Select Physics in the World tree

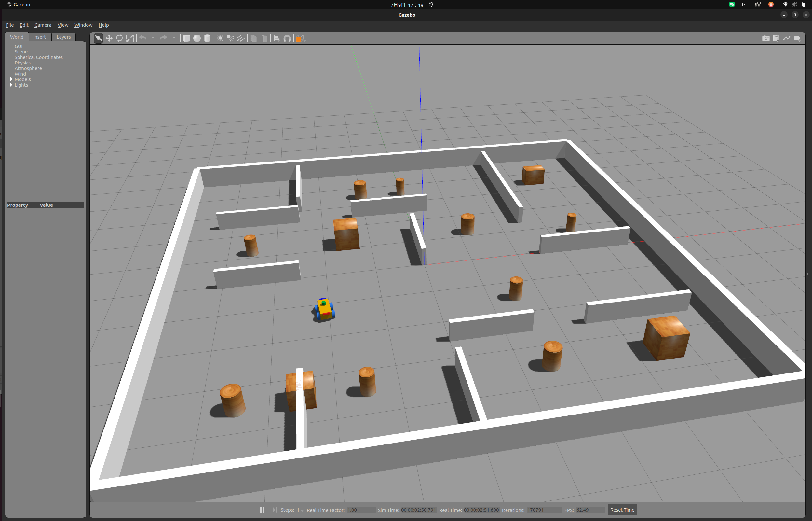22,63
